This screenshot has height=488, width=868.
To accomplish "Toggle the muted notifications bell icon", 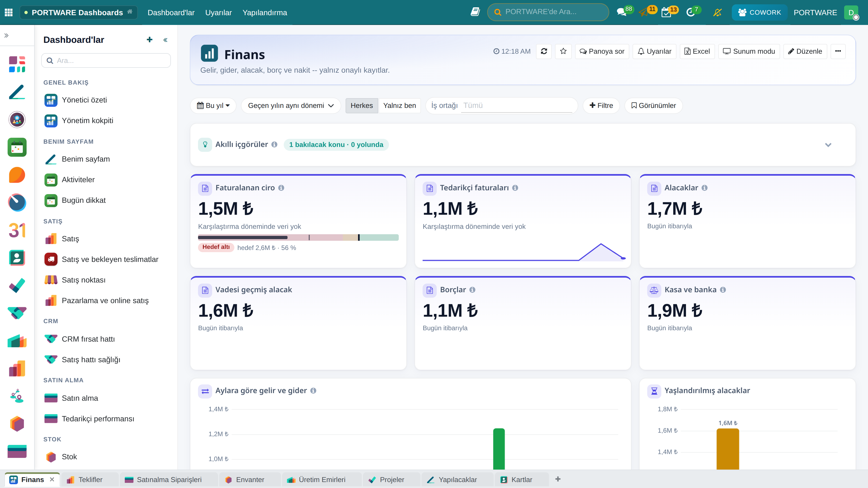I will point(717,13).
